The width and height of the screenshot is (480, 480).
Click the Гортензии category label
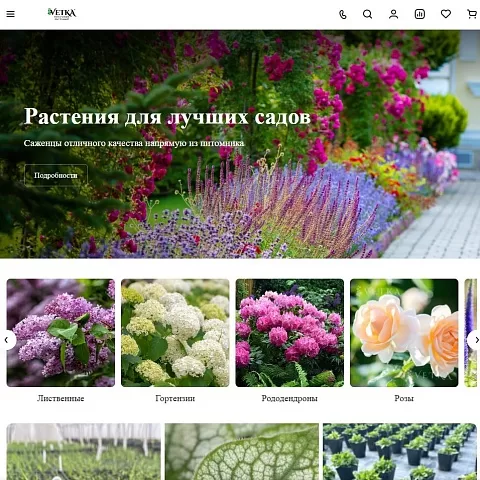click(x=175, y=398)
